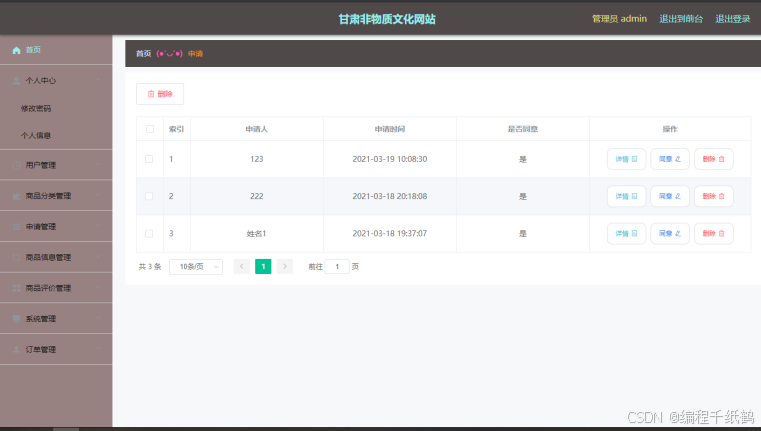This screenshot has width=761, height=431.
Task: Expand the 商品信息管理 chevron
Action: [99, 257]
